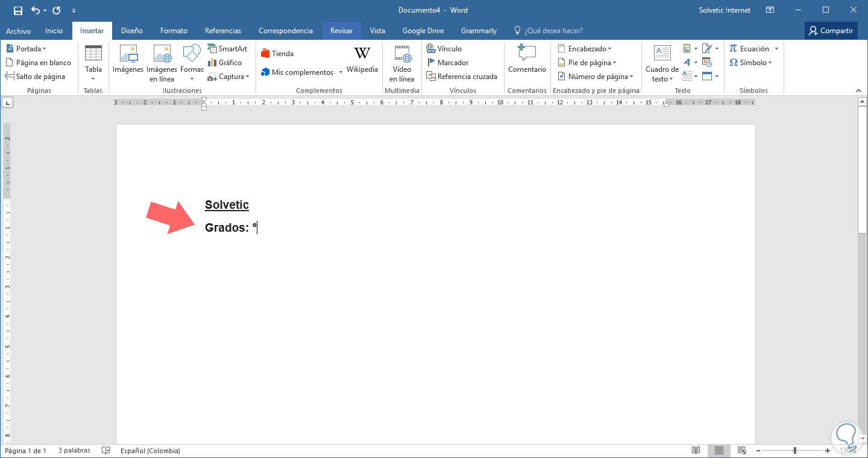The image size is (868, 458).
Task: Insert a Vídeo en línea
Action: (402, 63)
